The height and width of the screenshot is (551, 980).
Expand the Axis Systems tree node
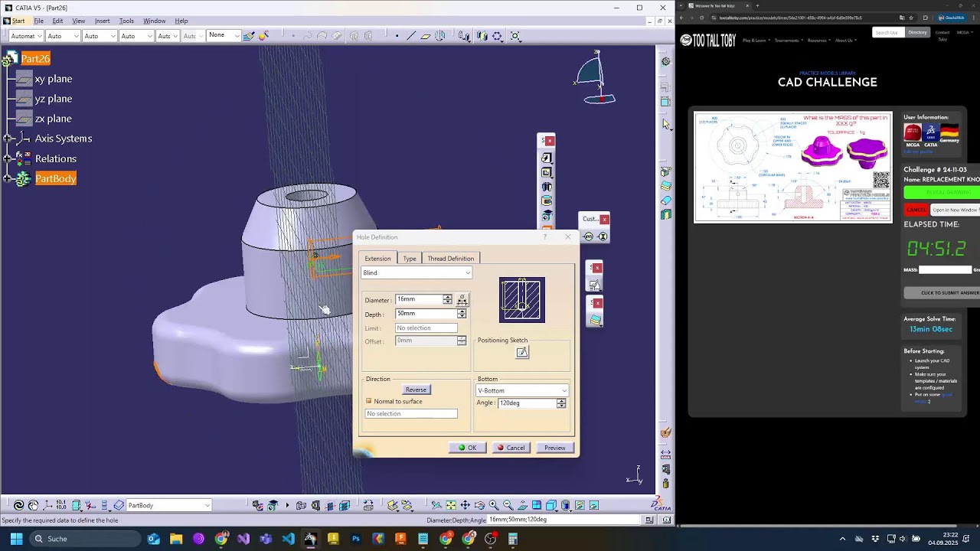(x=8, y=139)
